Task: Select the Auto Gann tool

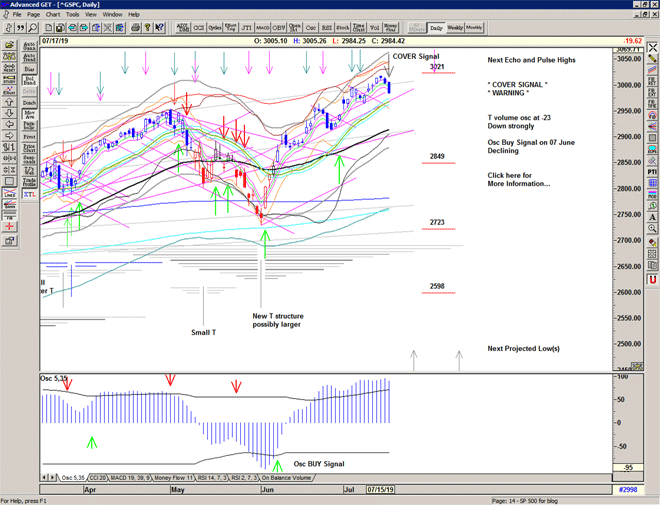Action: 29,47
